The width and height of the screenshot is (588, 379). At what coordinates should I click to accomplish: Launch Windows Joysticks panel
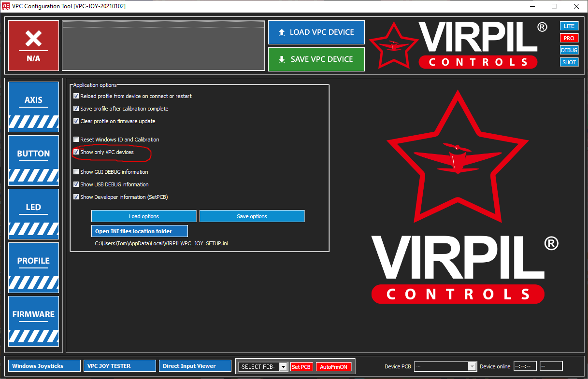click(44, 366)
